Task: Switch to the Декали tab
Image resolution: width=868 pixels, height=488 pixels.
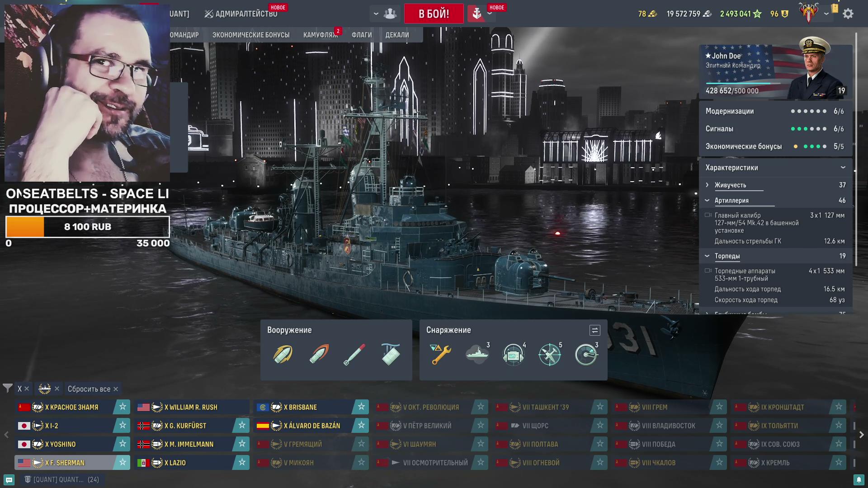Action: pos(397,35)
